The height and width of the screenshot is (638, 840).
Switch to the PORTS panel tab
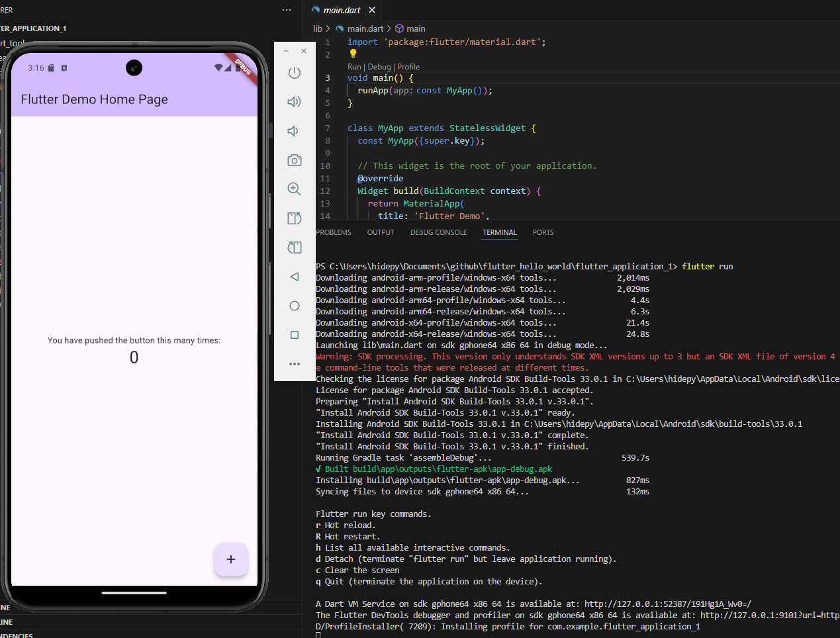543,232
